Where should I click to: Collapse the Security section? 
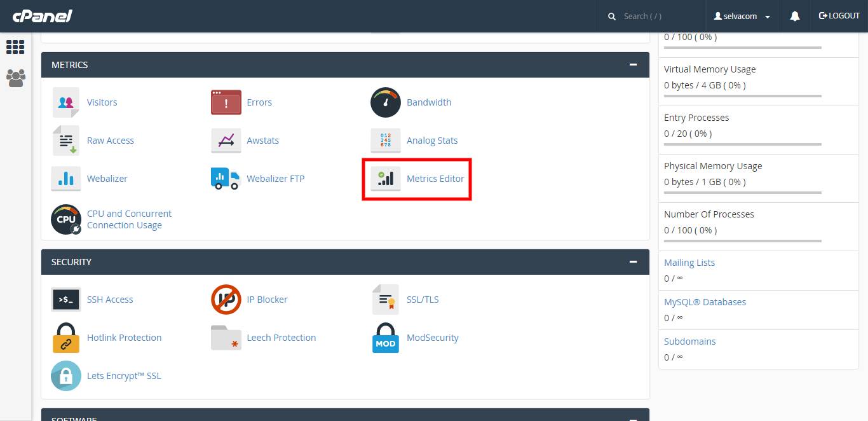633,262
